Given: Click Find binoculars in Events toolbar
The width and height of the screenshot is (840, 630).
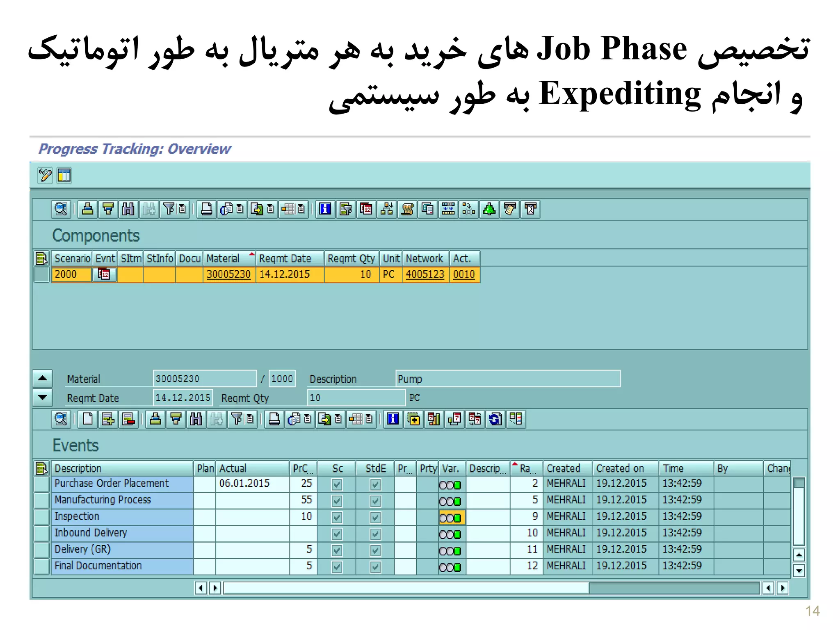Looking at the screenshot, I should coord(196,419).
